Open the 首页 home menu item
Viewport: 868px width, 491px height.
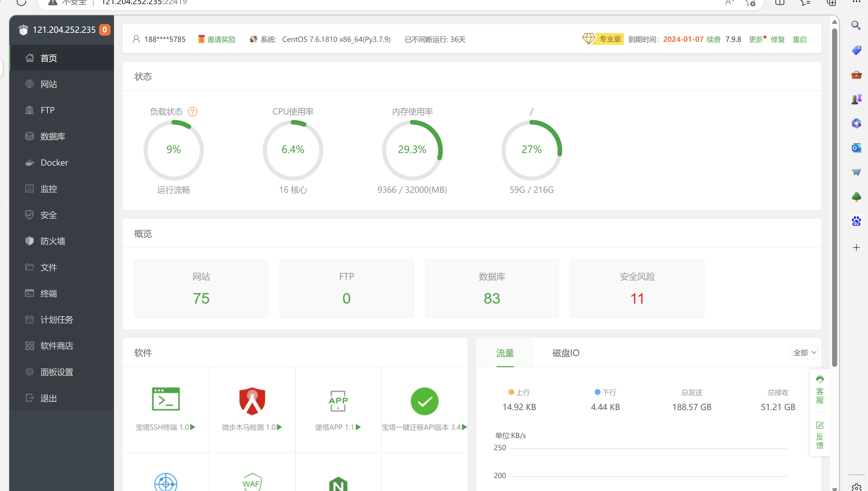62,58
